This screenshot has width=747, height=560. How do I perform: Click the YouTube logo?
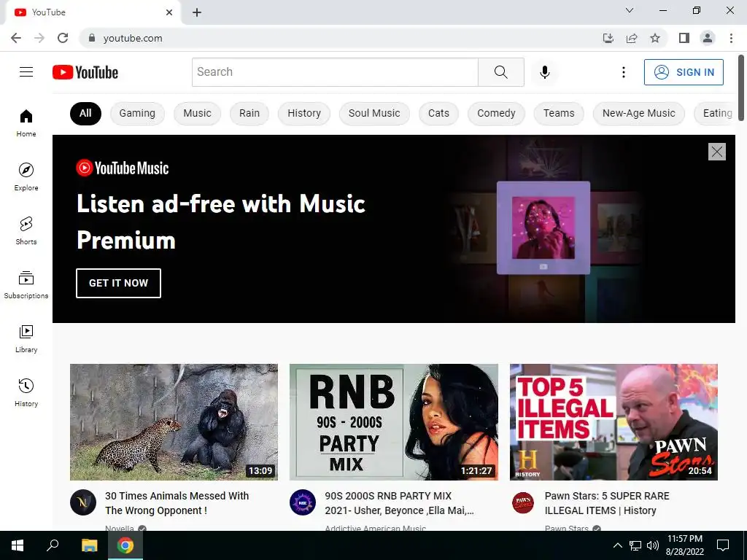[x=85, y=72]
